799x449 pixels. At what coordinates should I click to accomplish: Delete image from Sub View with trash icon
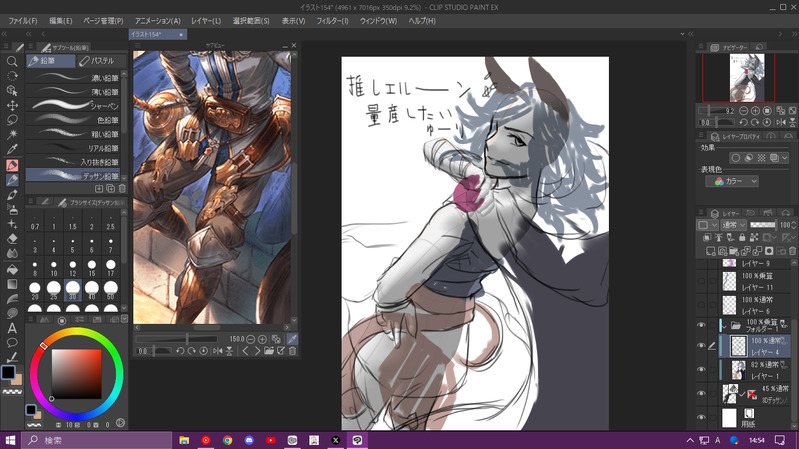(x=292, y=351)
